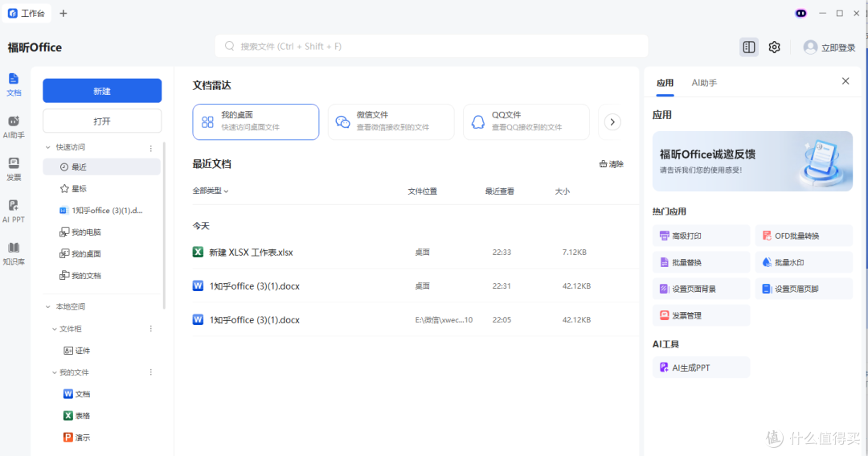Sort by 最近查看 column header
Image resolution: width=868 pixels, height=456 pixels.
499,191
